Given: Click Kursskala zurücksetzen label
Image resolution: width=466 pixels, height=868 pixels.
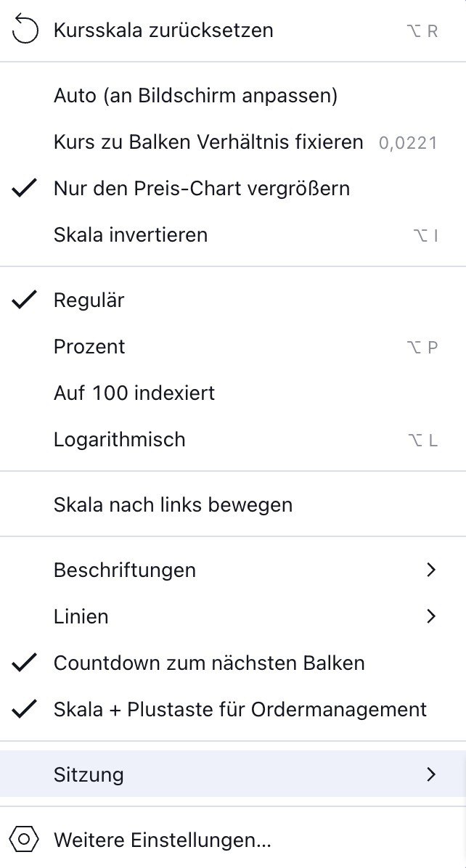Looking at the screenshot, I should 163,30.
